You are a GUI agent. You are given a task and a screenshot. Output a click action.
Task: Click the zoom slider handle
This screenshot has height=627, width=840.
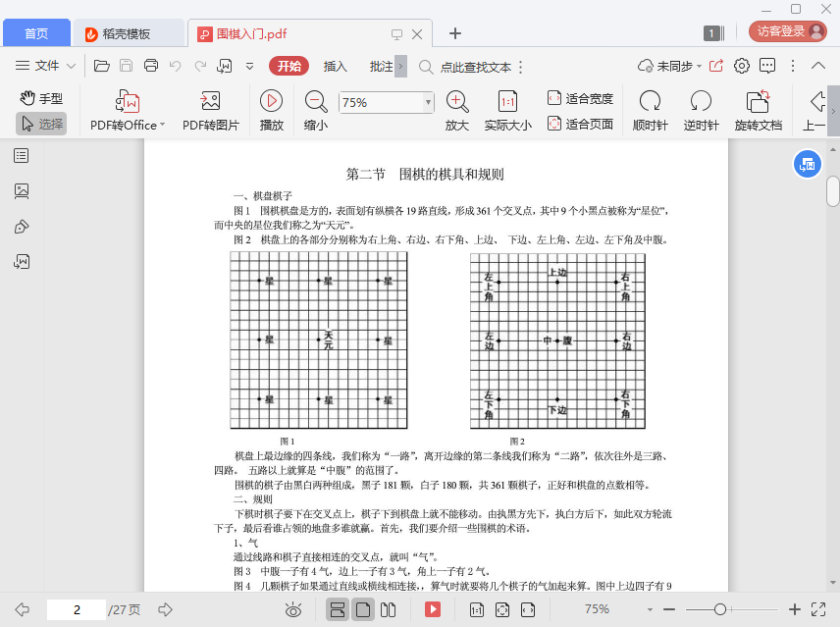720,609
